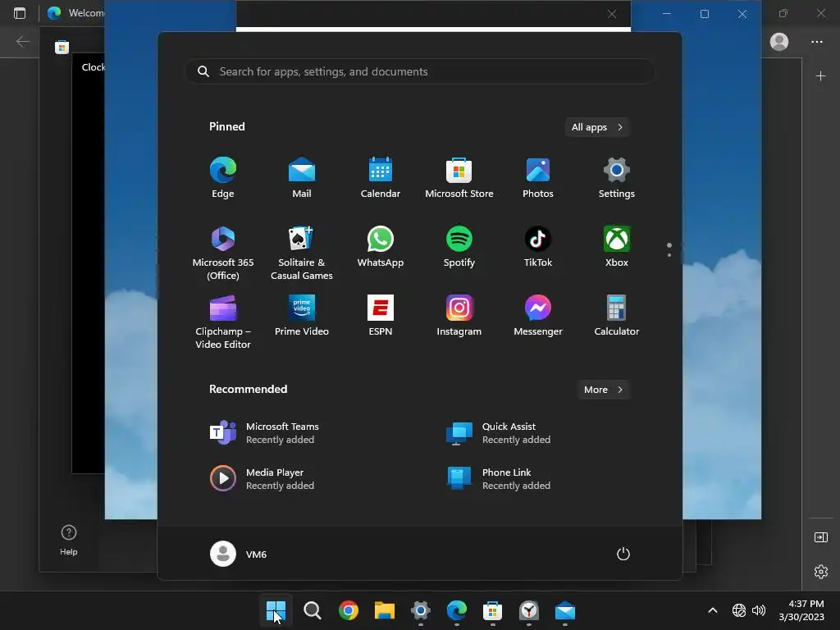Launch Google Chrome from the taskbar
840x630 pixels.
point(348,610)
